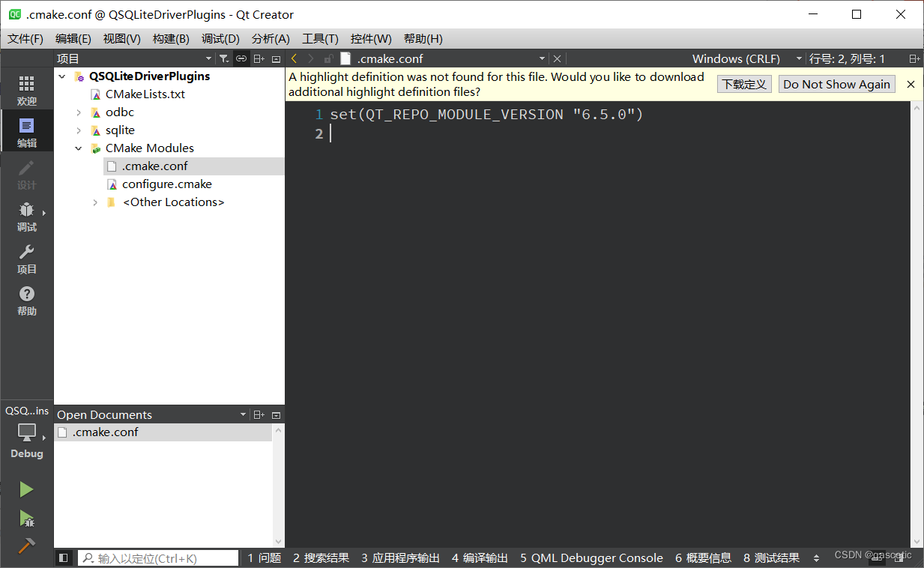Open the 帮助(H) menu
924x568 pixels.
tap(423, 38)
